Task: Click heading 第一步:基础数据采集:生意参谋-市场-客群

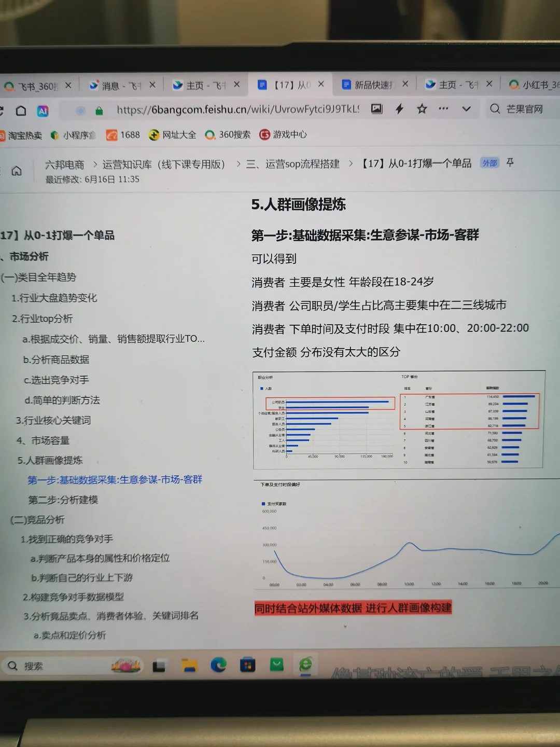Action: (x=365, y=235)
